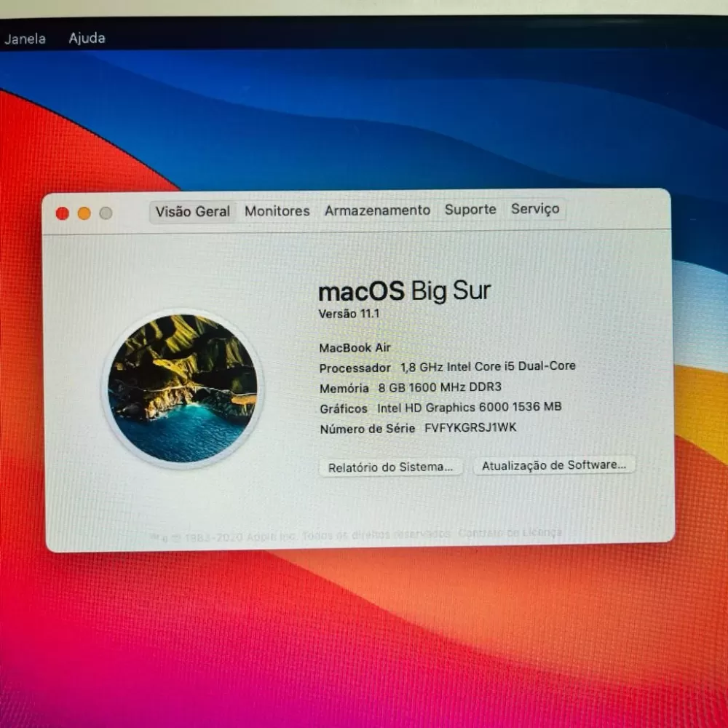Screen dimensions: 728x728
Task: Click the gray disabled zoom button
Action: point(106,213)
